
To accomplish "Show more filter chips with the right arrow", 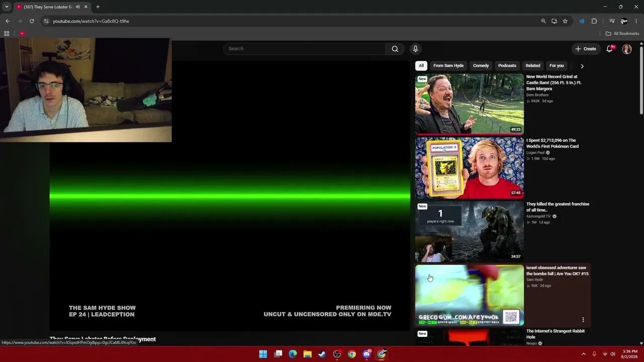I will click(x=582, y=66).
